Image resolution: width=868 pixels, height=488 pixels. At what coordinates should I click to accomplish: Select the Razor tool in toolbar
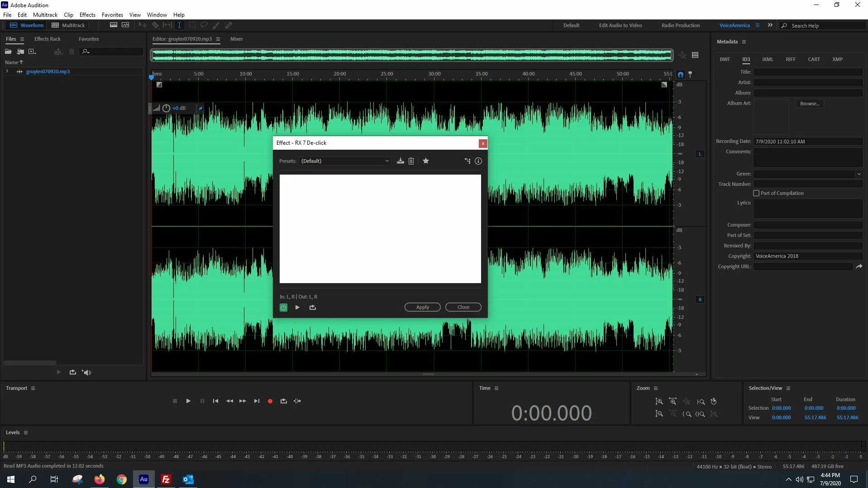pos(155,25)
